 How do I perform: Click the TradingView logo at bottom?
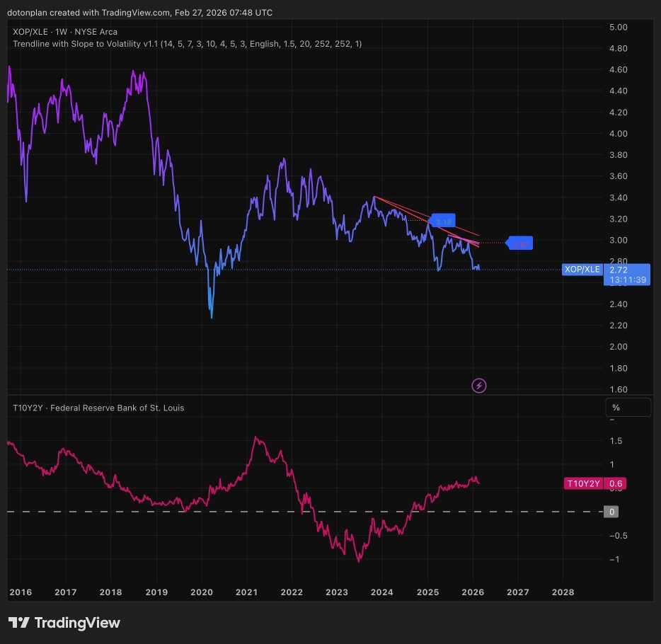(64, 623)
